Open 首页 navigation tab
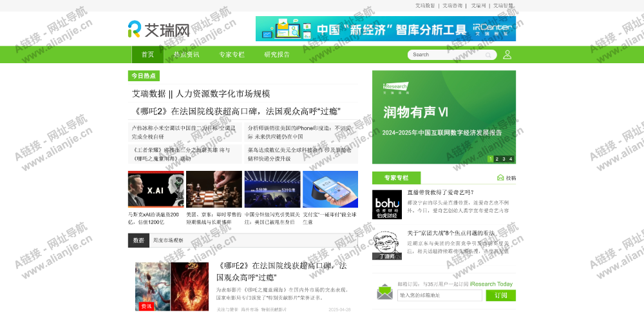The height and width of the screenshot is (314, 644). pos(147,55)
